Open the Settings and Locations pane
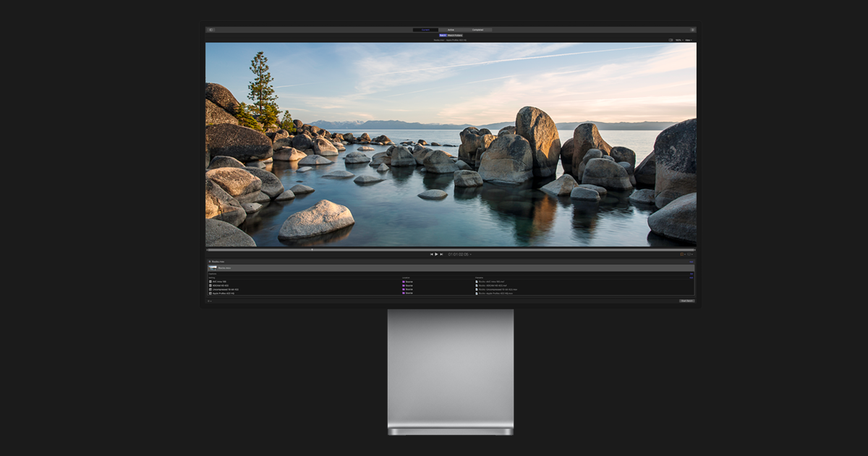 210,29
